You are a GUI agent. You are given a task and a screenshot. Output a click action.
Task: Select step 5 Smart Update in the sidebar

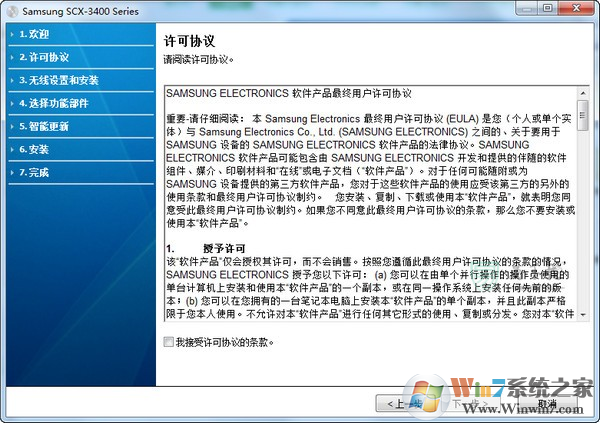[x=81, y=126]
